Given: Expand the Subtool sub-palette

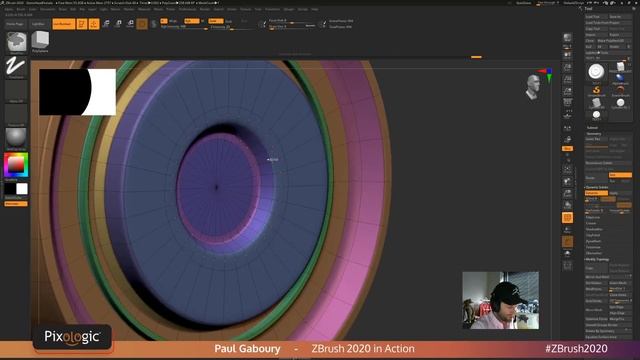Looking at the screenshot, I should 592,127.
